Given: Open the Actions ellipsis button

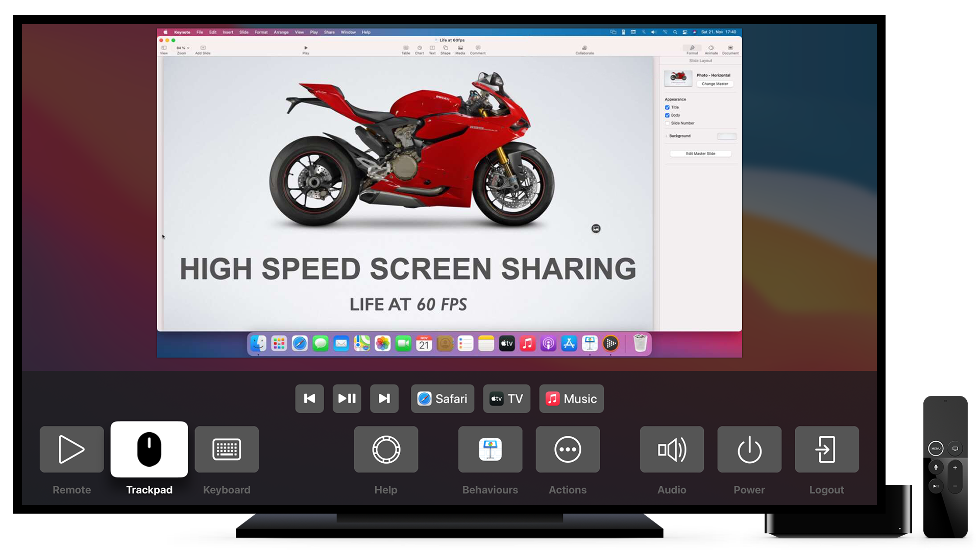Looking at the screenshot, I should pyautogui.click(x=568, y=449).
